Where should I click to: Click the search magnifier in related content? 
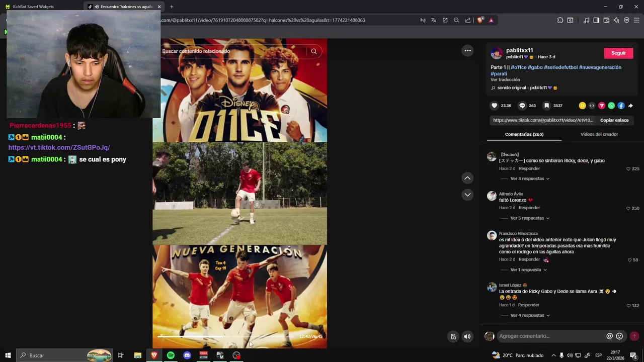(314, 51)
